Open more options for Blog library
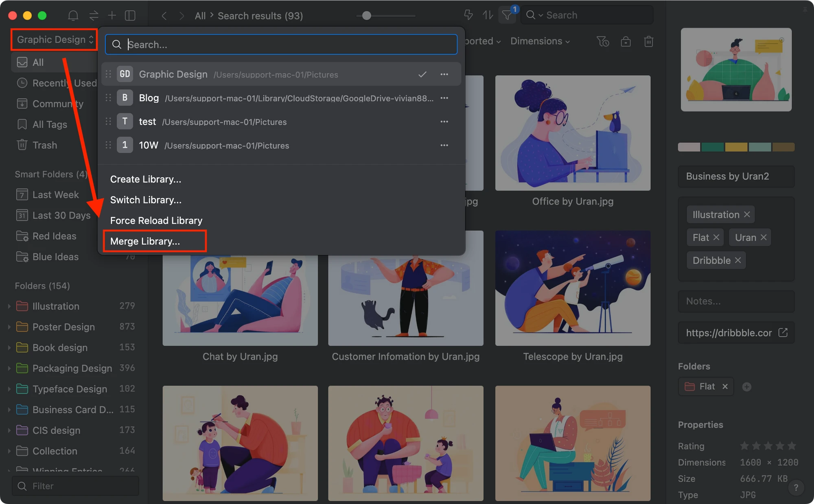This screenshot has height=504, width=814. coord(444,98)
